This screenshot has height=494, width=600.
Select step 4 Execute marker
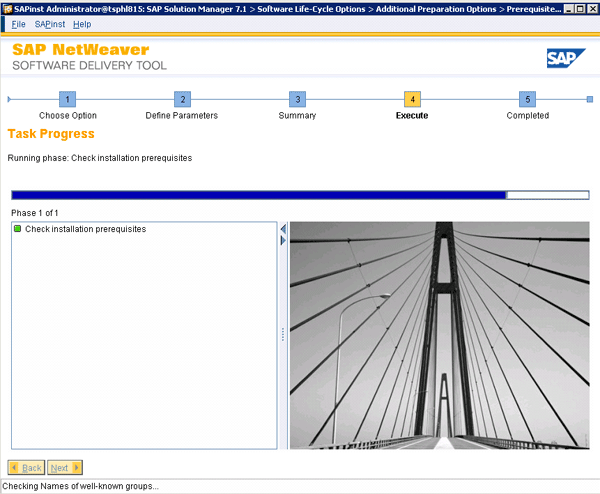click(412, 99)
